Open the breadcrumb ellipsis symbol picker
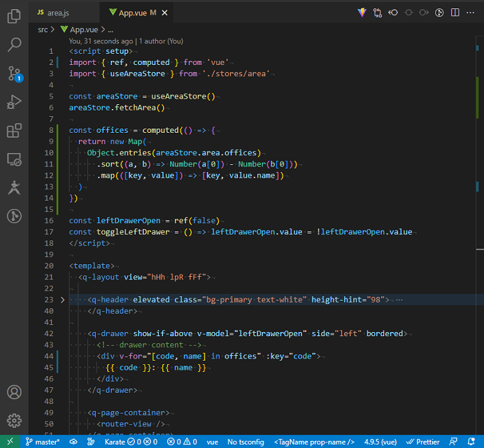This screenshot has height=448, width=484. [111, 30]
